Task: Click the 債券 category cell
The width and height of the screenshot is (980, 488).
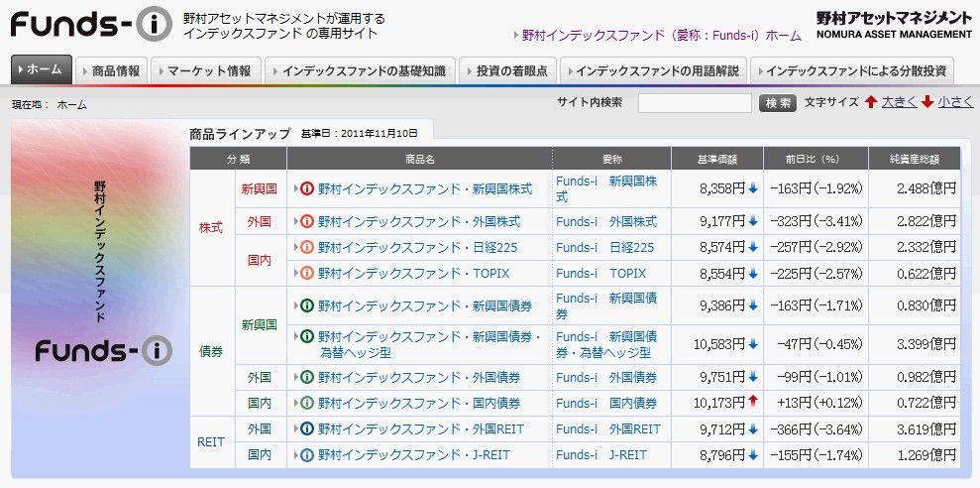Action: click(x=211, y=351)
